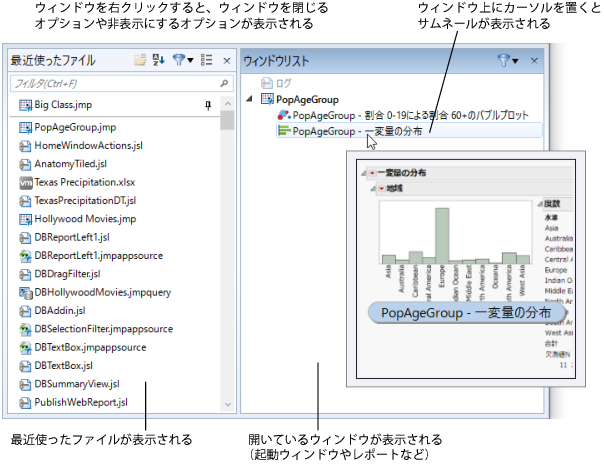
Task: Click the app icon beside DBReportLeft1.jmpappsource
Action: [25, 256]
